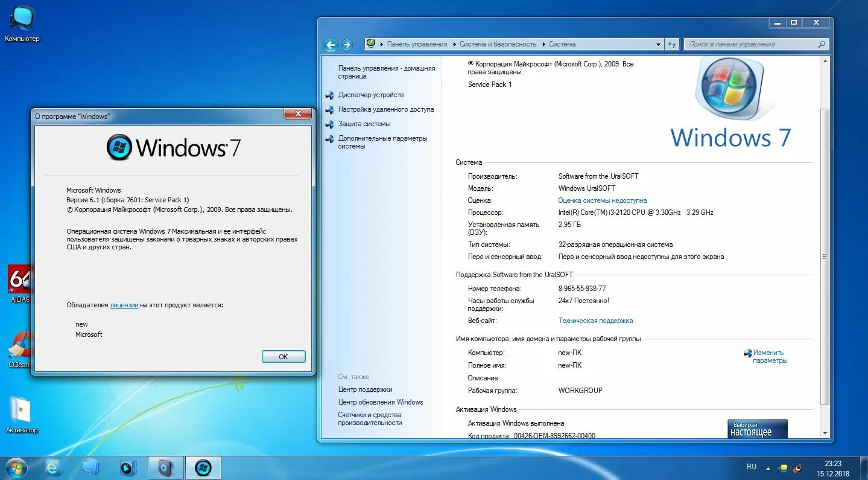Show hidden tray icons arrow
Image resolution: width=868 pixels, height=480 pixels.
point(768,468)
